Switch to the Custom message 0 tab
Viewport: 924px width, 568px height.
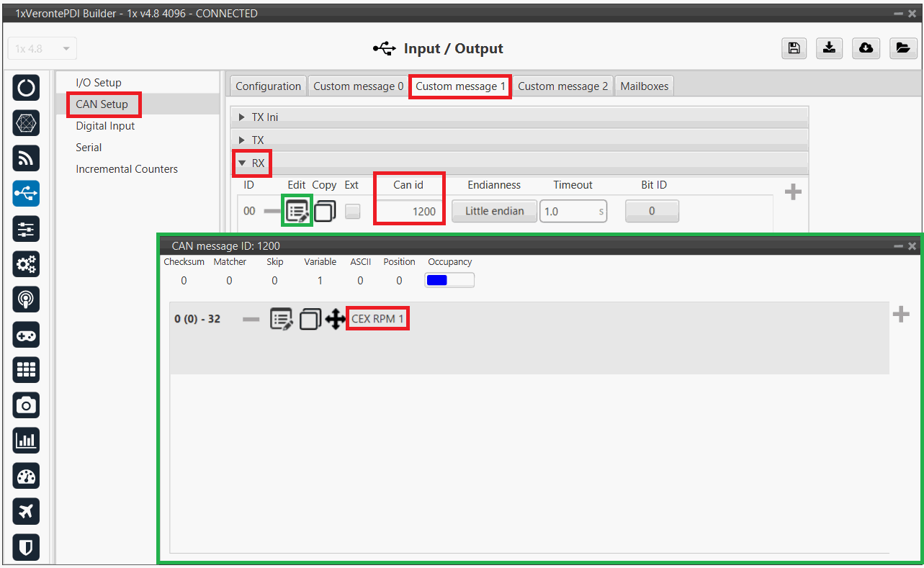(358, 86)
